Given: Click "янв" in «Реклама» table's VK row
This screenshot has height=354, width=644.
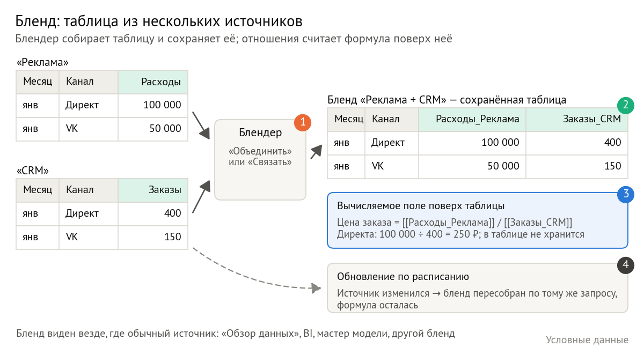Looking at the screenshot, I should 38,129.
